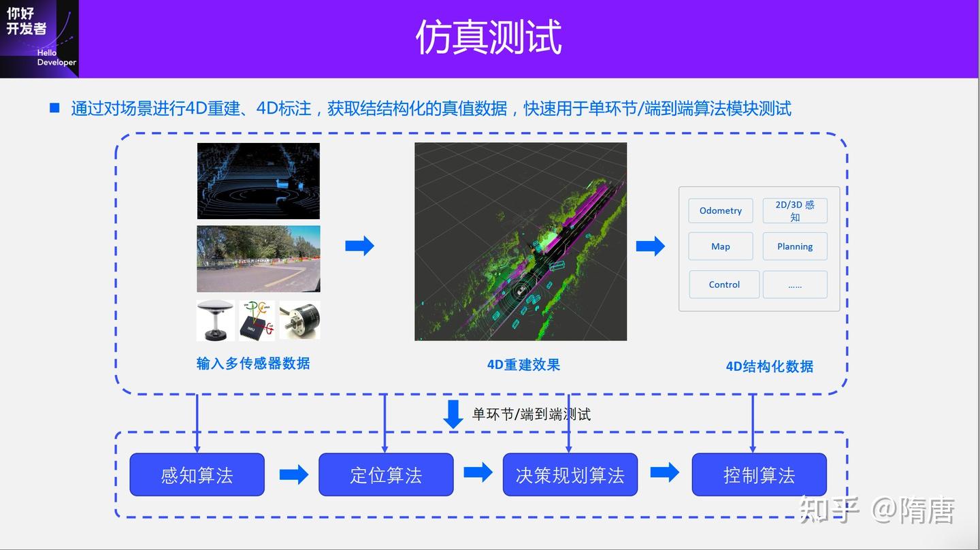Viewport: 980px width, 550px height.
Task: Click the arrow leading to 4D structured data
Action: pyautogui.click(x=651, y=246)
